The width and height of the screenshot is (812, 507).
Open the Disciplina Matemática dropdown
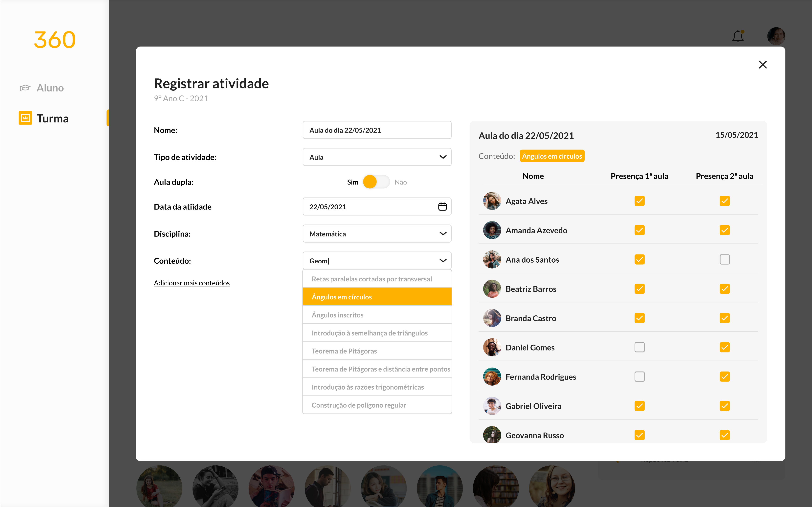click(x=442, y=234)
